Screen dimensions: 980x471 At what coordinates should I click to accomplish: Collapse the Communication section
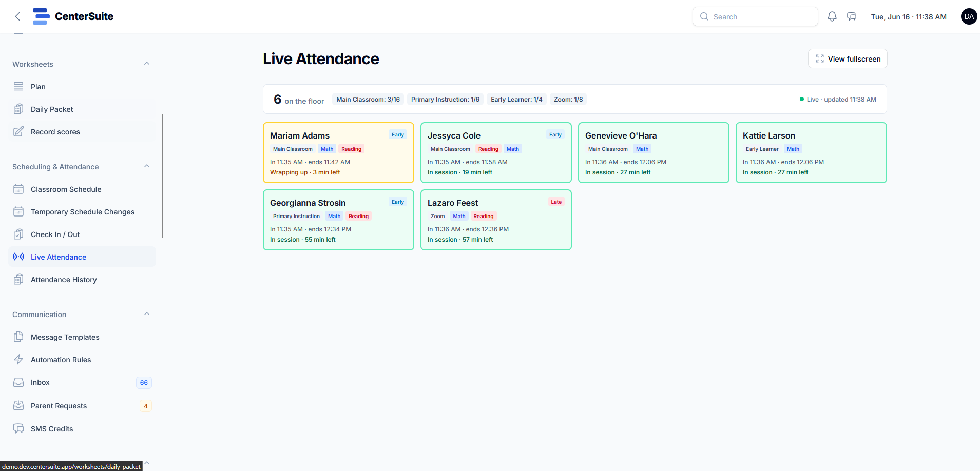[147, 314]
